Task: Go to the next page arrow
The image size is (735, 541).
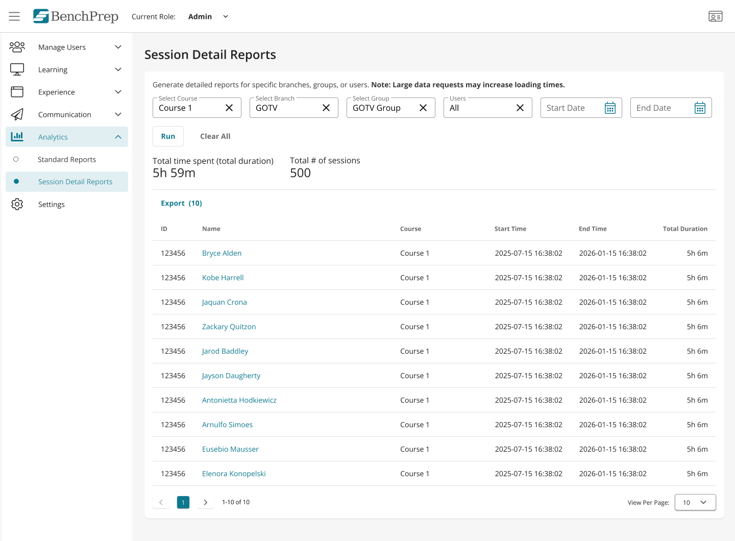Action: point(206,502)
